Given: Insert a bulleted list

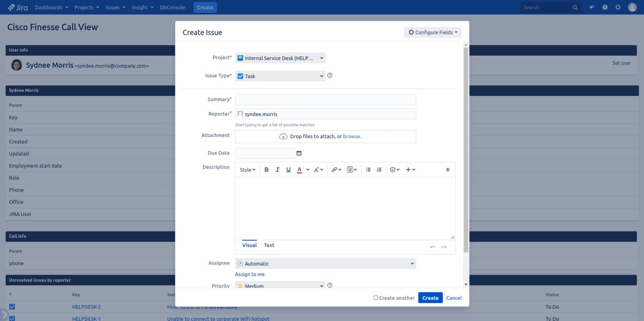Looking at the screenshot, I should point(368,170).
